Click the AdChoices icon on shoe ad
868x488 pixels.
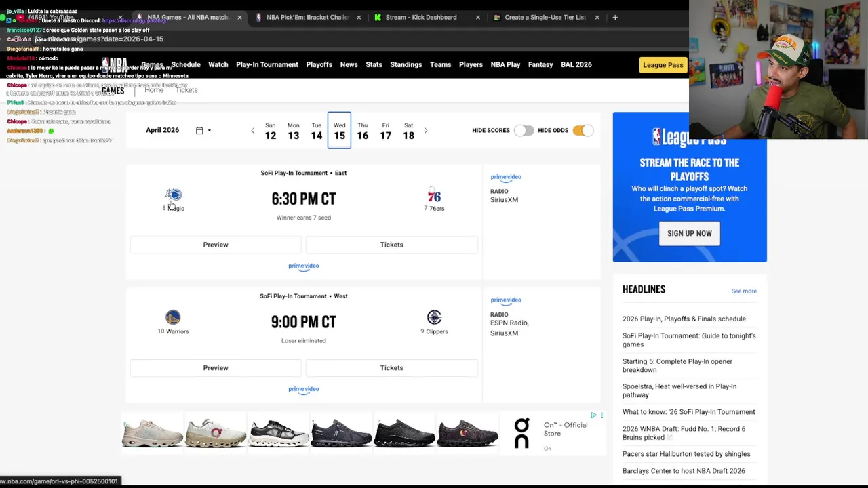pos(593,415)
